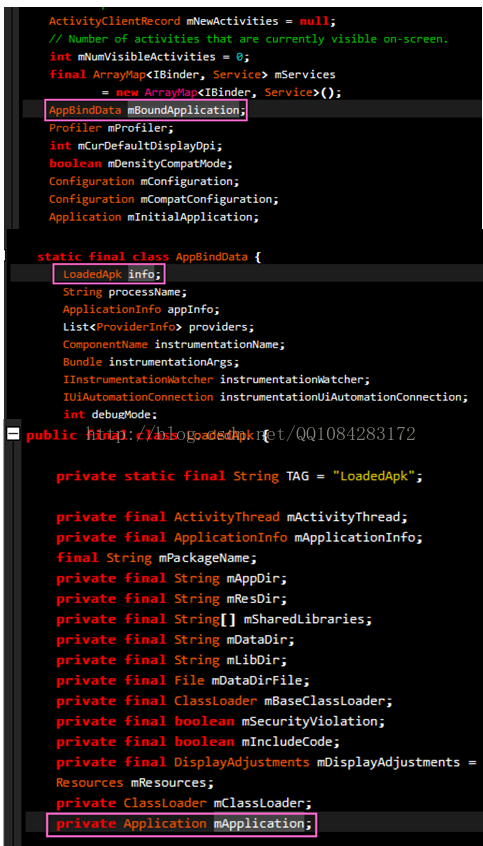Click '= new ArrayMap<IBinder, Service>();' line

click(x=221, y=93)
